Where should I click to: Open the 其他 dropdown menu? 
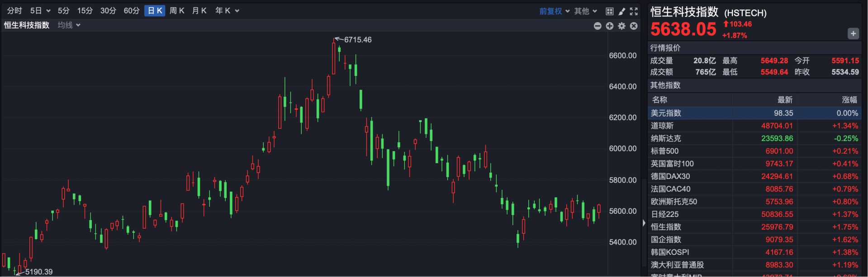[x=585, y=11]
